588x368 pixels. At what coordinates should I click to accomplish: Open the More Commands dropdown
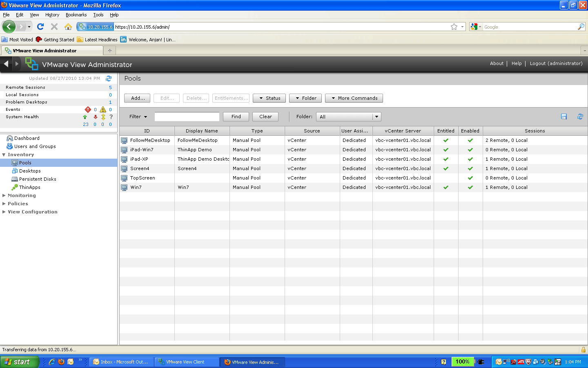pos(354,98)
